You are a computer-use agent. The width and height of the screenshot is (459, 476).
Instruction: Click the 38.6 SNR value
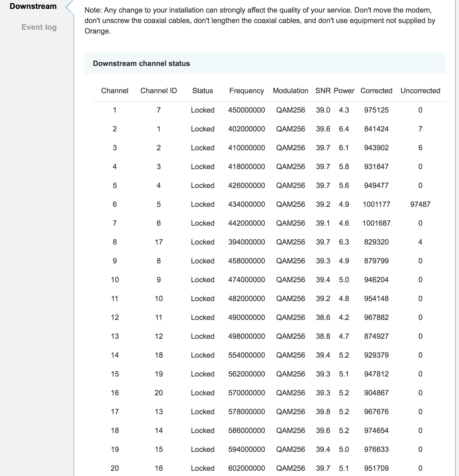click(x=323, y=318)
